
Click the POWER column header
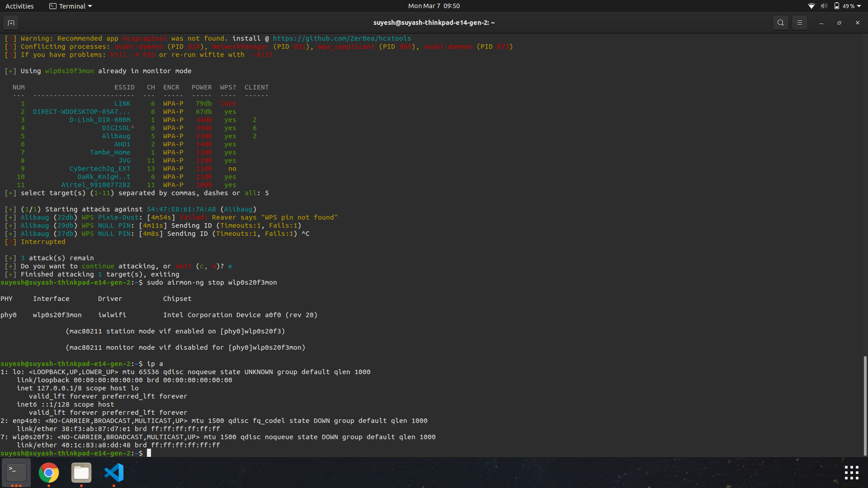201,87
